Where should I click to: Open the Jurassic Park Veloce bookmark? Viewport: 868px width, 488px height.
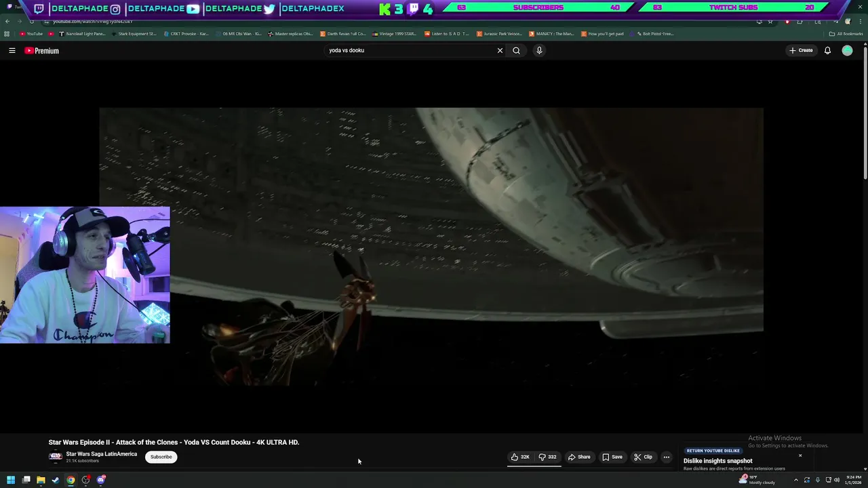[x=499, y=34]
